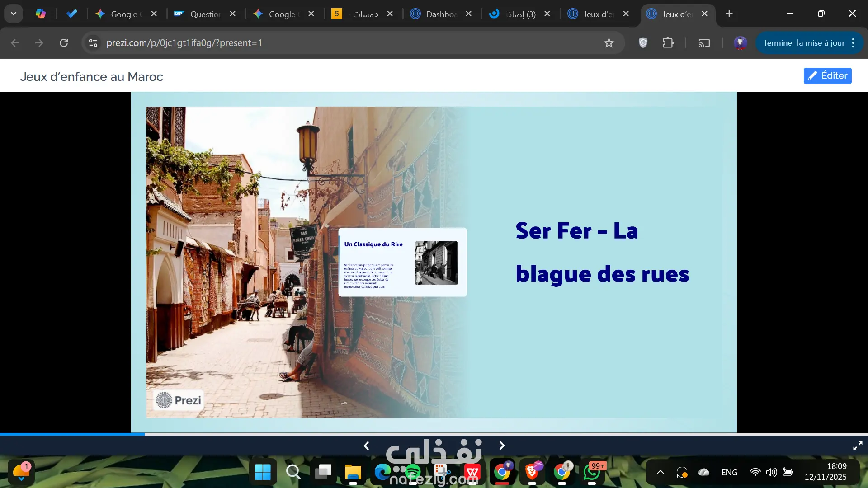Open the Chrome profile avatar
Image resolution: width=868 pixels, height=488 pixels.
click(740, 43)
